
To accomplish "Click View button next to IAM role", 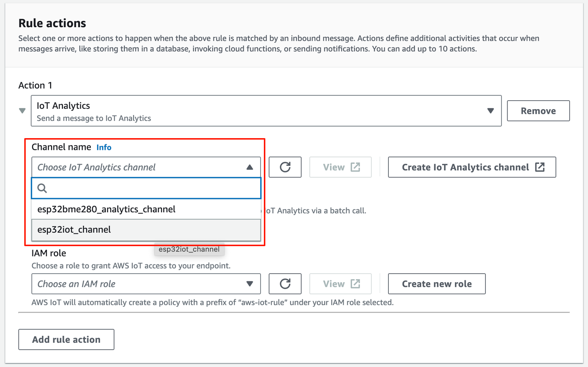I will [x=340, y=284].
